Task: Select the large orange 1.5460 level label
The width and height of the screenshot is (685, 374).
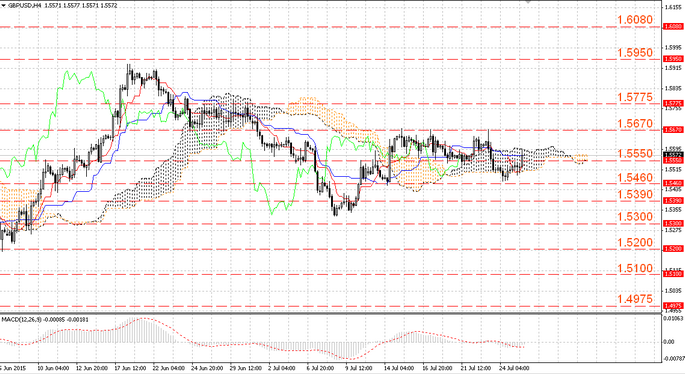Action: click(635, 178)
